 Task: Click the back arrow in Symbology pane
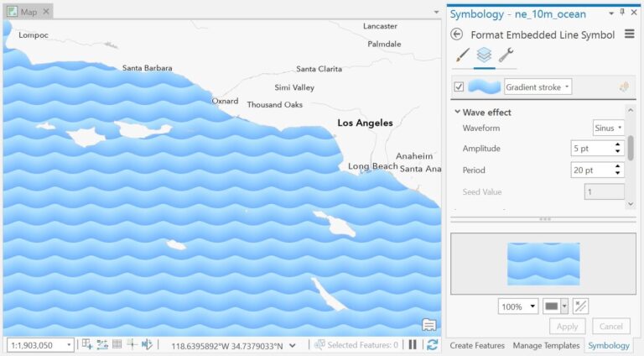click(x=457, y=34)
